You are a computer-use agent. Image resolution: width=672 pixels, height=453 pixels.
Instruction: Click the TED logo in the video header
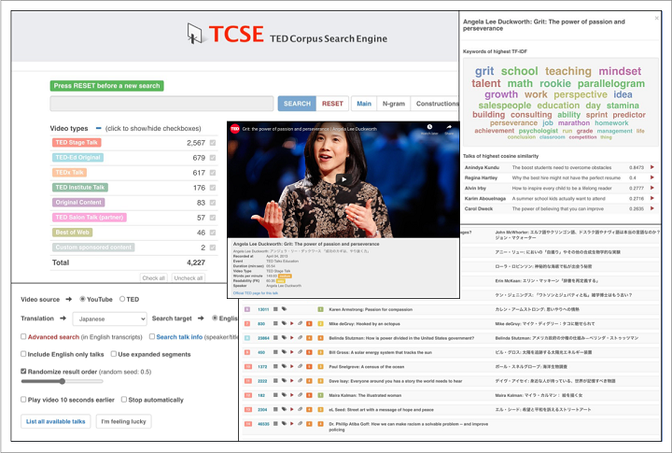(x=235, y=128)
